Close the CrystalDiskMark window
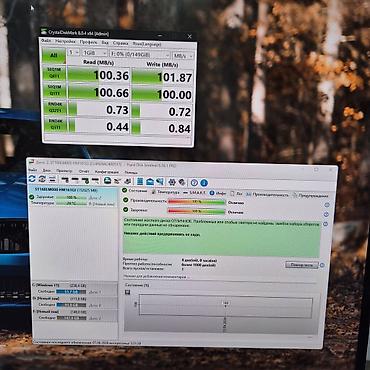This screenshot has height=370, width=370. [190, 36]
